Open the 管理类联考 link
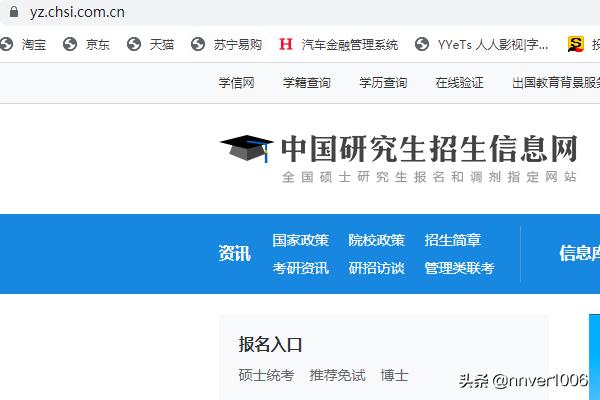 pos(460,268)
